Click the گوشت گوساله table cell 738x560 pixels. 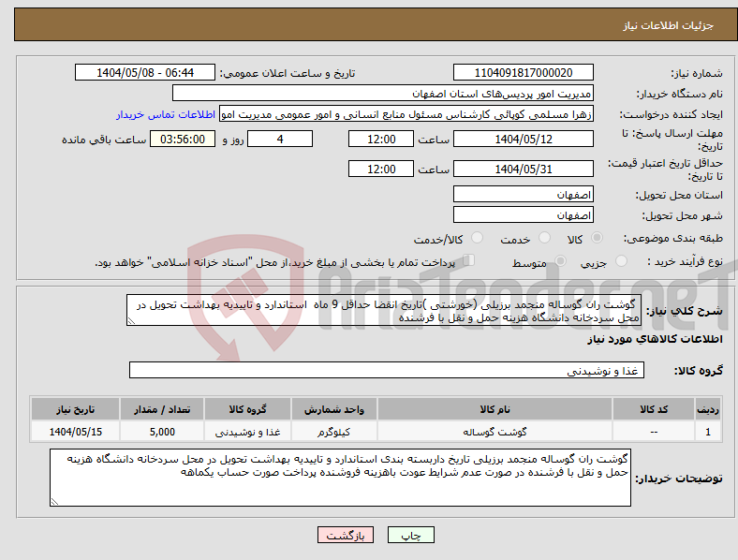point(494,432)
